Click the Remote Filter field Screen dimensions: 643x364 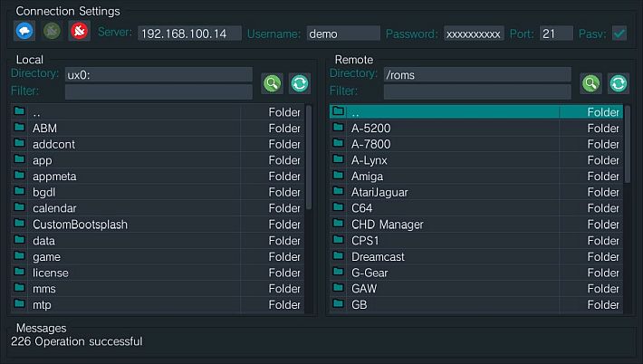(477, 91)
